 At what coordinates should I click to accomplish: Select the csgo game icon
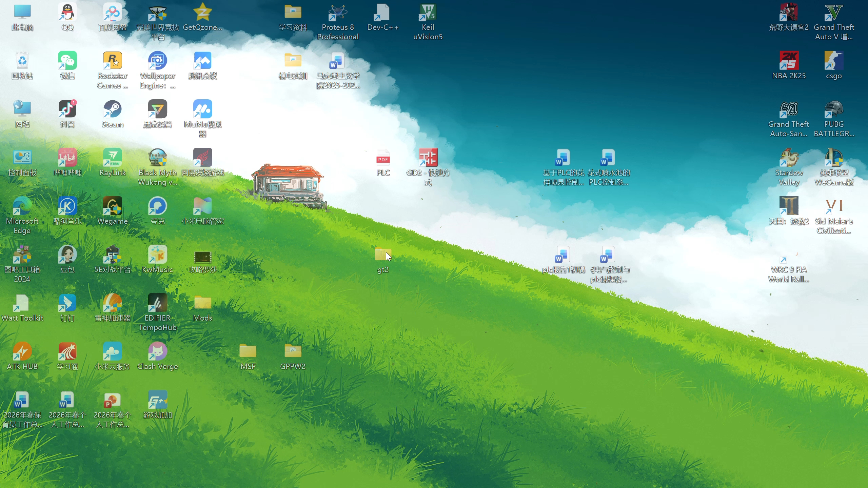point(834,61)
